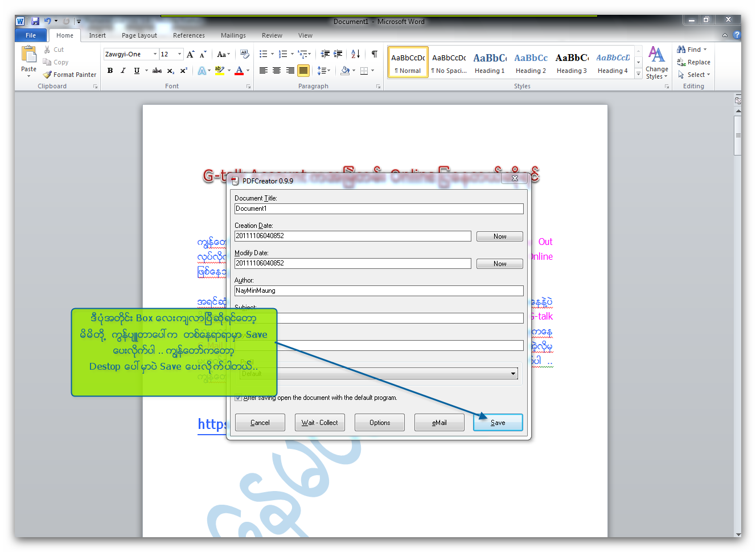Click the Grow Font icon
This screenshot has height=552, width=756.
click(191, 54)
